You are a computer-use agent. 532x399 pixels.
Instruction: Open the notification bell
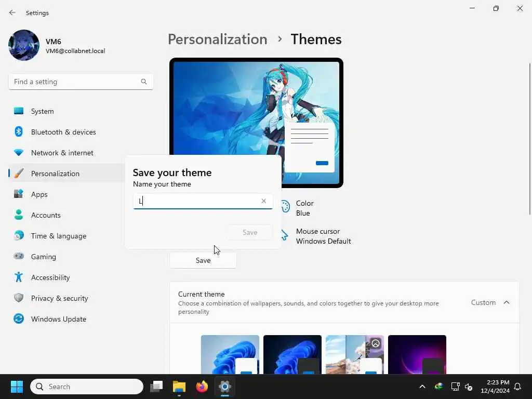(x=518, y=387)
